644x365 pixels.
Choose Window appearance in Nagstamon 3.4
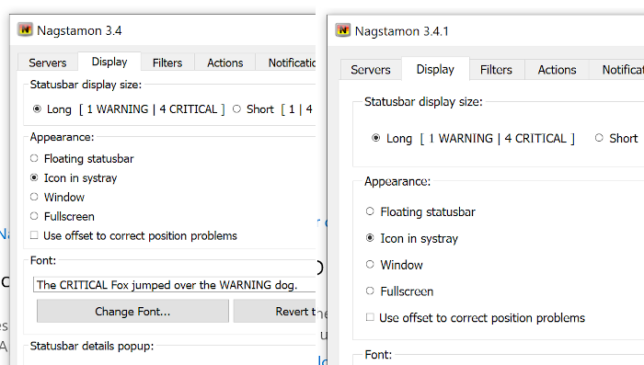34,197
